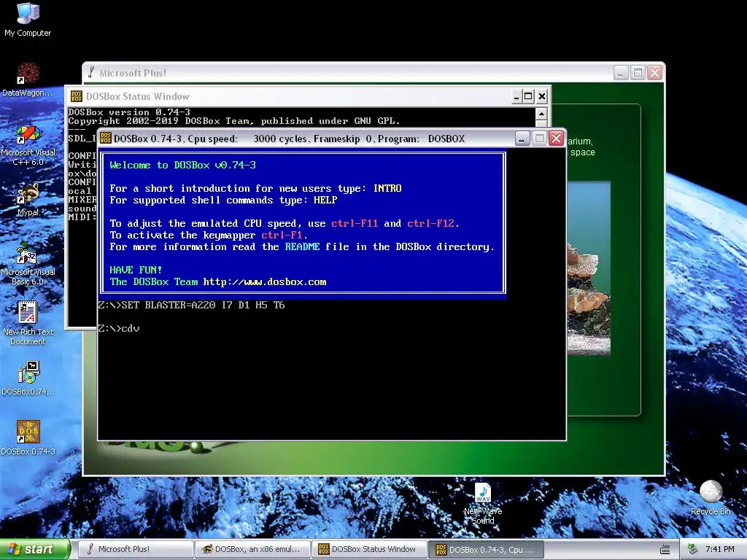Click the 'Copyright 2002-2019 DOSBox Team' line
The height and width of the screenshot is (560, 747).
click(234, 121)
